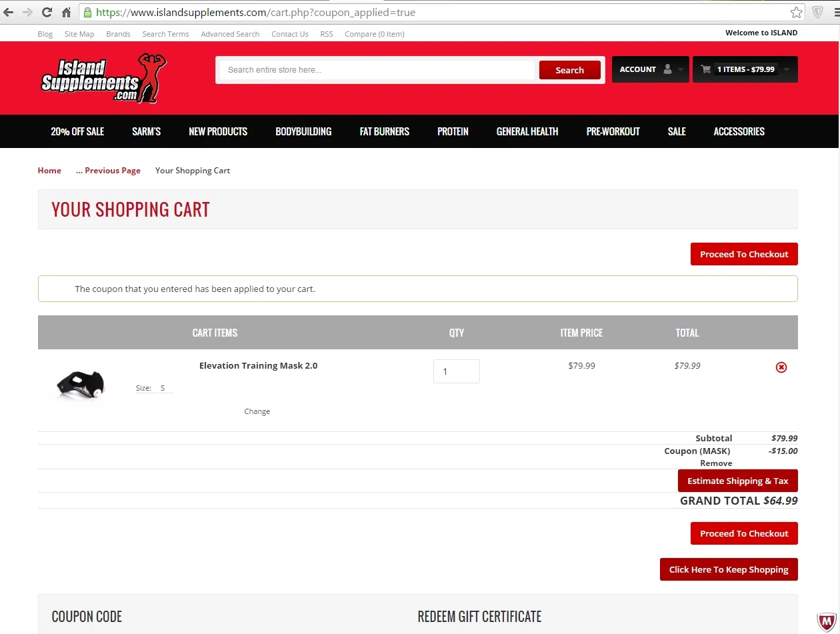This screenshot has height=634, width=840.
Task: Remove the MASK coupon link
Action: (716, 463)
